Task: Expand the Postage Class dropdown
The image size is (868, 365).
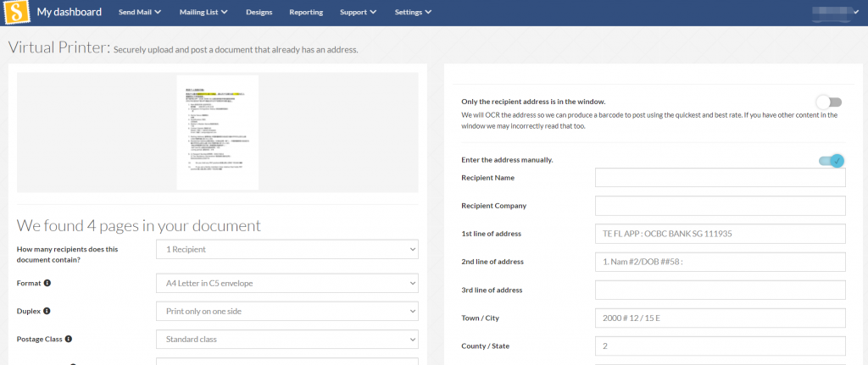Action: (x=287, y=339)
